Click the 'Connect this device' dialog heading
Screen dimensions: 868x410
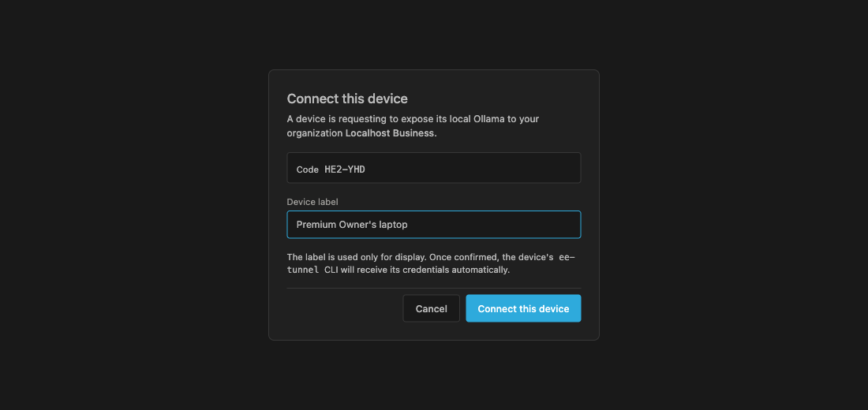[x=347, y=99]
